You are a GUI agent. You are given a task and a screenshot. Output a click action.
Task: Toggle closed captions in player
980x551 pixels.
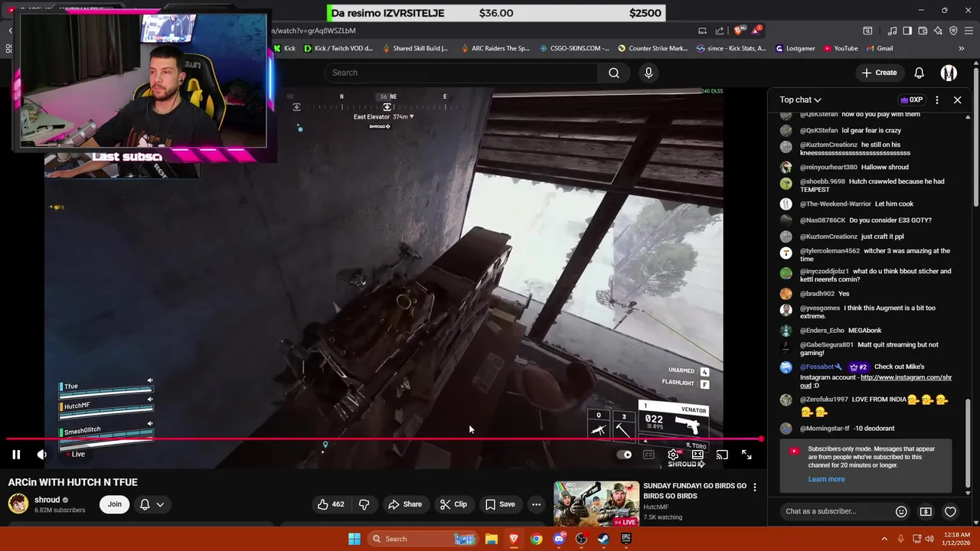[x=648, y=455]
